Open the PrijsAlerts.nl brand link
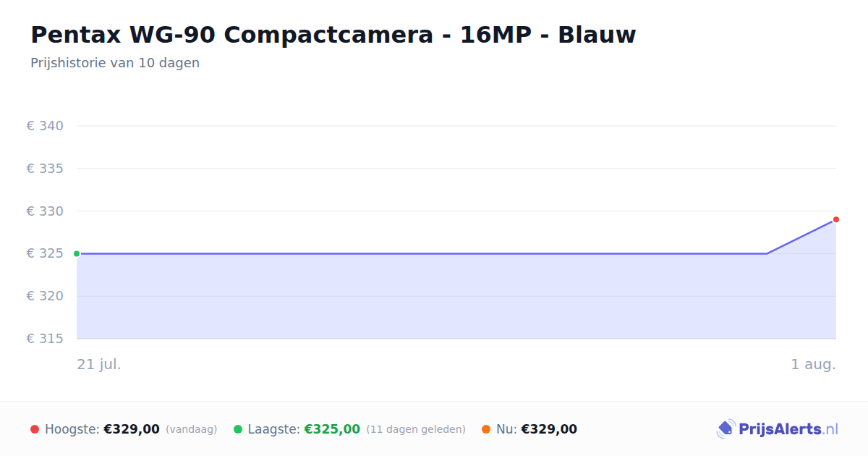The height and width of the screenshot is (456, 868). [x=778, y=429]
